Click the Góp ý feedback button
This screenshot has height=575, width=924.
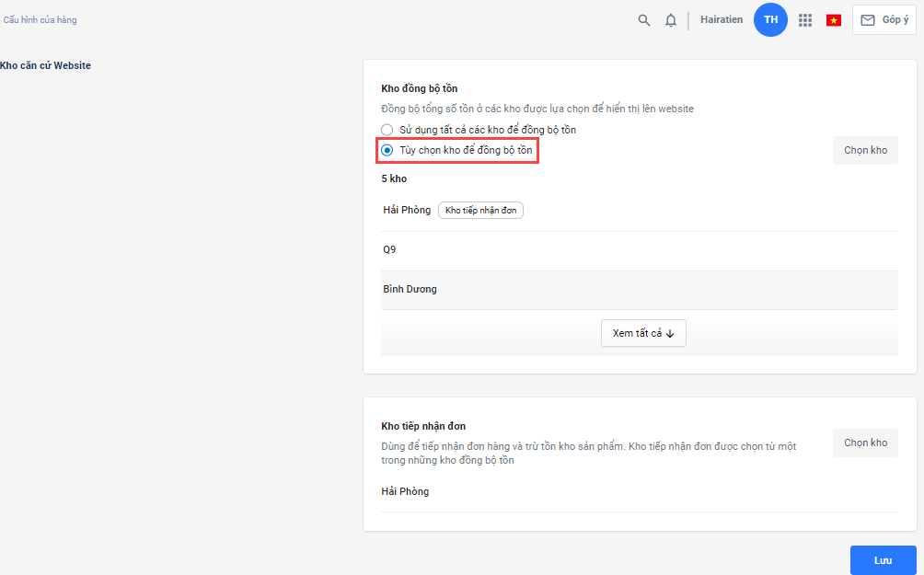coord(884,20)
